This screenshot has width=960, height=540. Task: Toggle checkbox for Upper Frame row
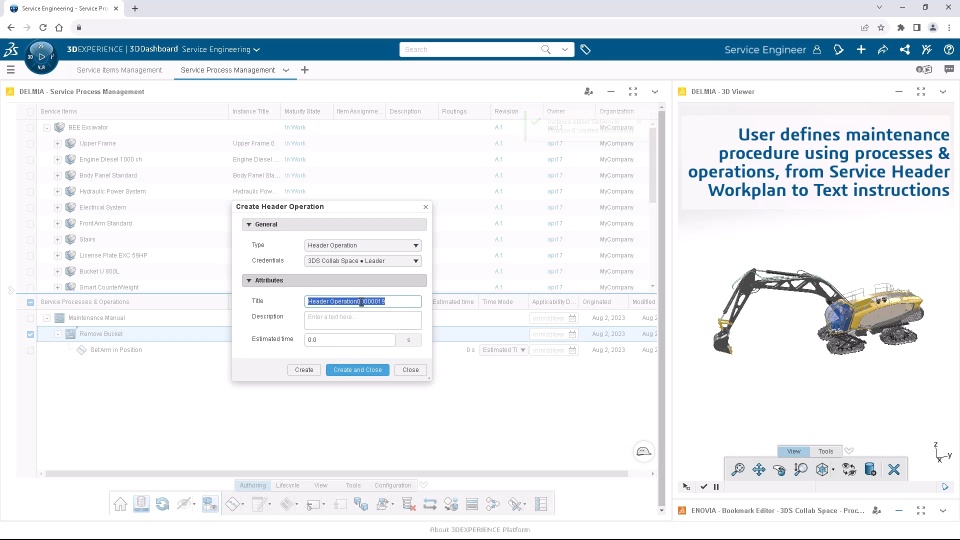coord(31,143)
